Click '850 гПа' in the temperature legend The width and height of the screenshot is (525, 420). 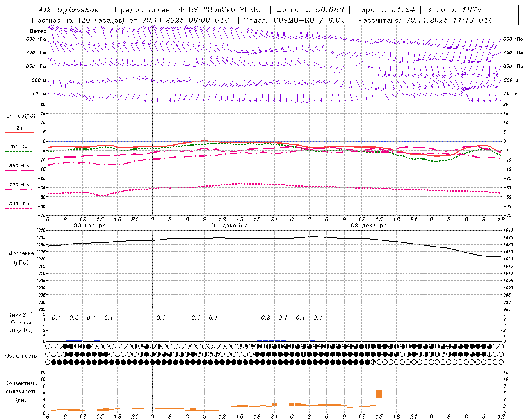pos(19,166)
